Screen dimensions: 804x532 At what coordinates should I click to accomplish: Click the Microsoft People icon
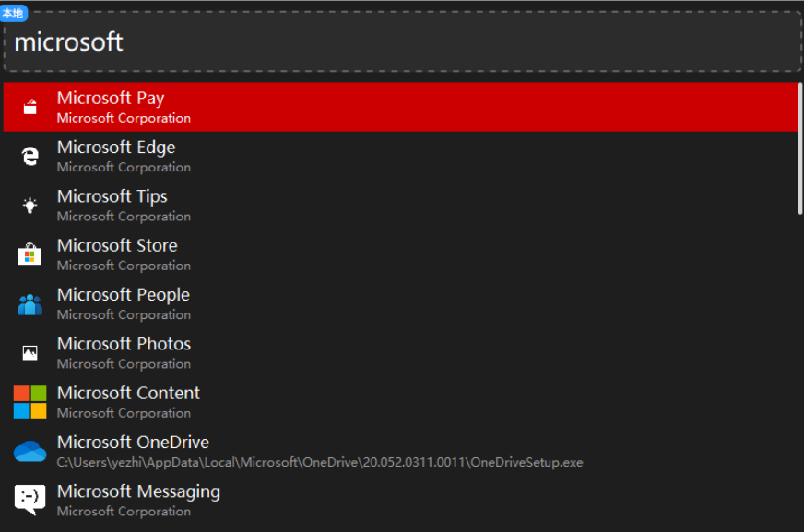coord(30,304)
